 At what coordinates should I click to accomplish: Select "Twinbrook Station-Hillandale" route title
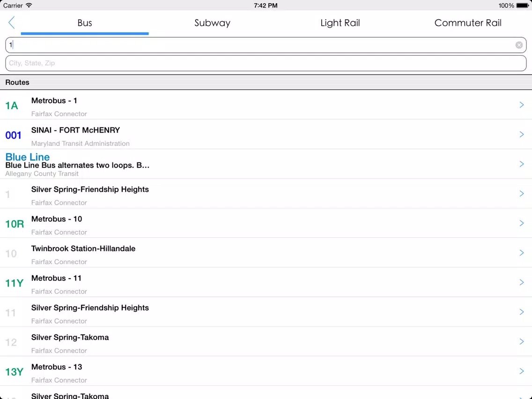tap(83, 249)
